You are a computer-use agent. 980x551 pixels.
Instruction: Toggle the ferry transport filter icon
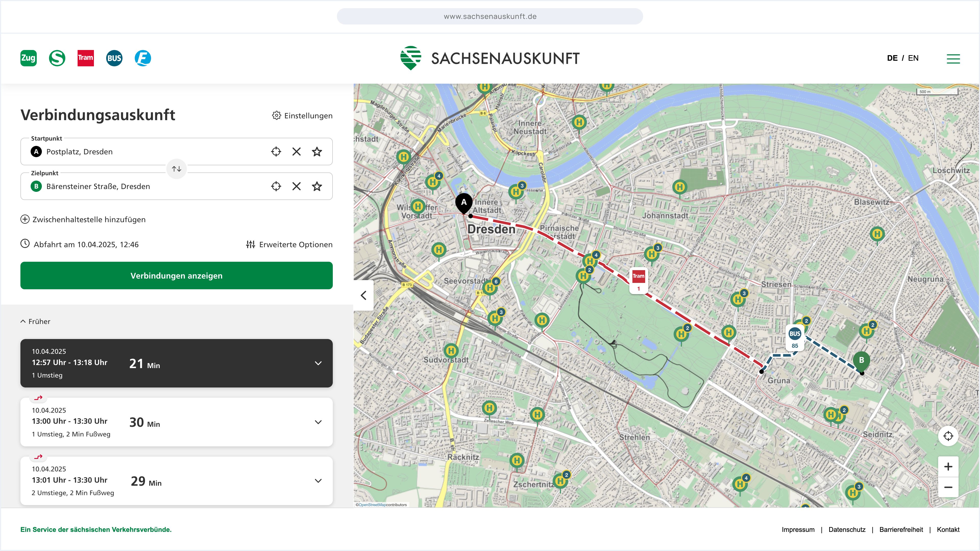(x=143, y=58)
